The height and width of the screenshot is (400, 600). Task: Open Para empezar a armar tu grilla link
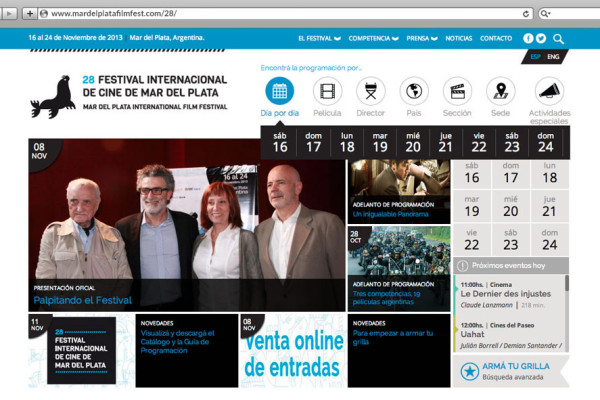[393, 338]
